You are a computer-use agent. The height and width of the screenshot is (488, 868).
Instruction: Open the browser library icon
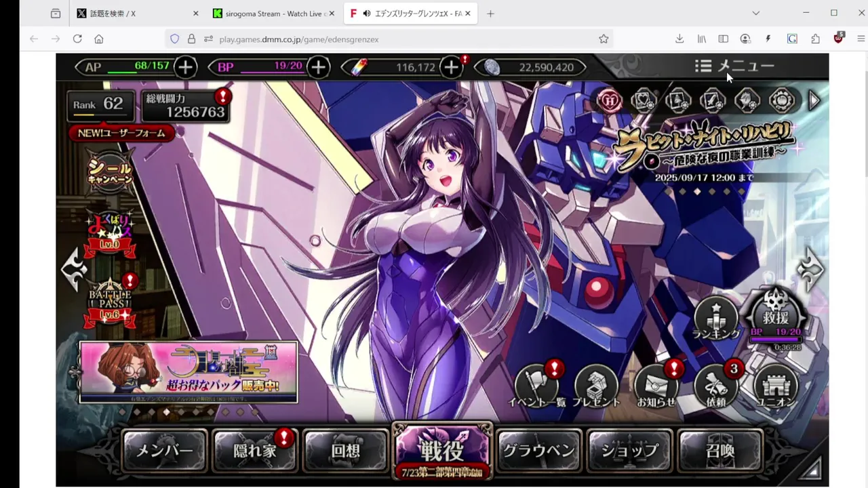pos(702,39)
